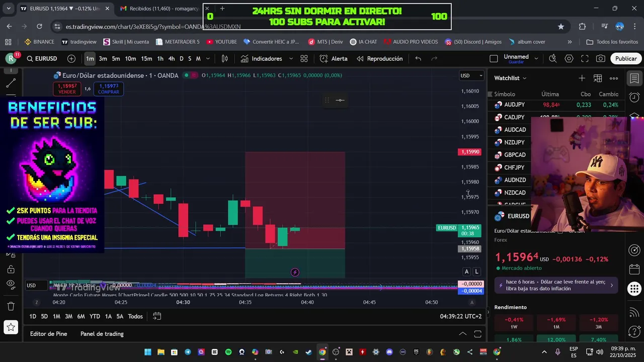This screenshot has width=644, height=362.
Task: Open the Panel de trading tab
Action: tap(102, 334)
